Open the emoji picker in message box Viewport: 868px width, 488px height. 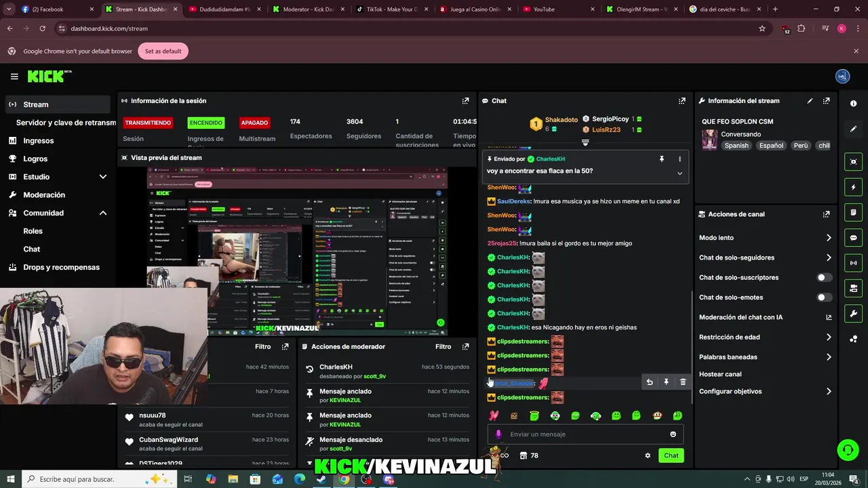coord(673,434)
